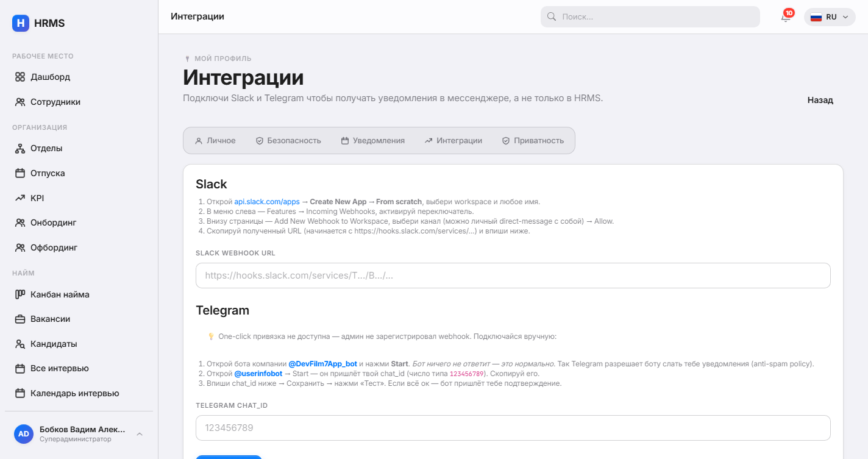Click the Интеграции tab trend icon
The width and height of the screenshot is (868, 459).
click(429, 141)
